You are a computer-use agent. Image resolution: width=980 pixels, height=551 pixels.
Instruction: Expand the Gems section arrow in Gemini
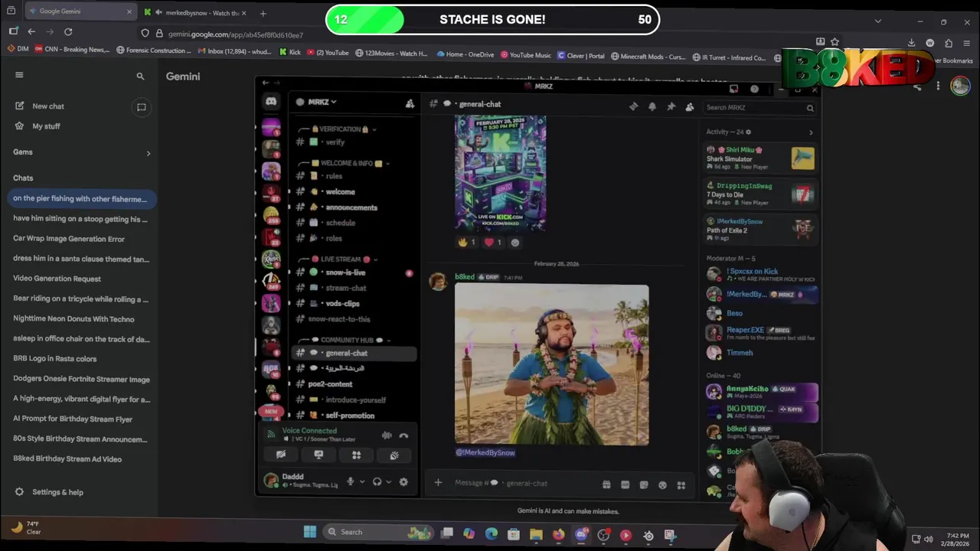(149, 153)
